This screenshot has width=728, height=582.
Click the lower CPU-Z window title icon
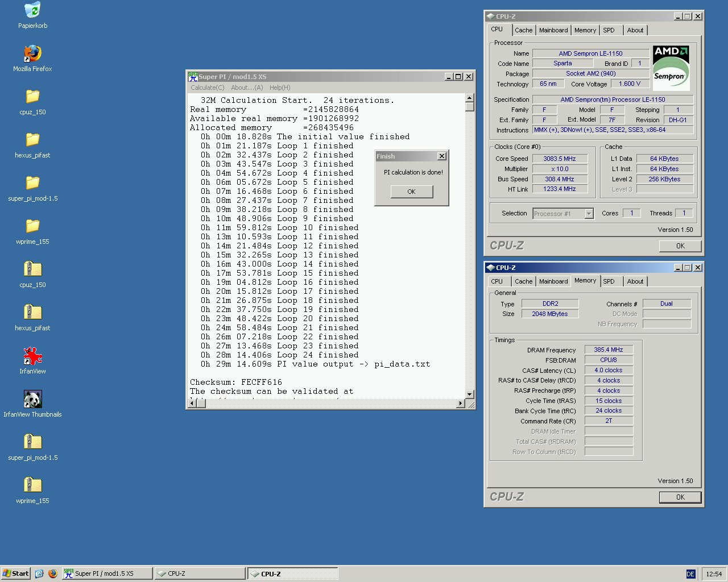tap(490, 268)
